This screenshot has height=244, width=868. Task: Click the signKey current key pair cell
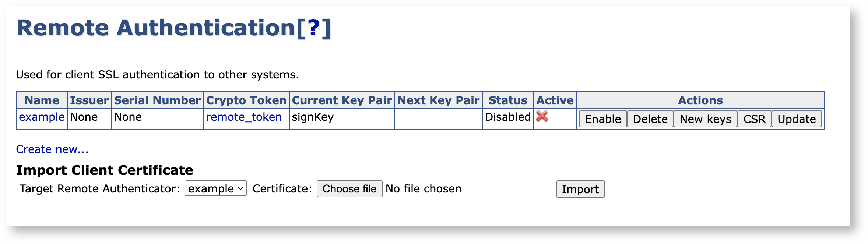coord(313,117)
